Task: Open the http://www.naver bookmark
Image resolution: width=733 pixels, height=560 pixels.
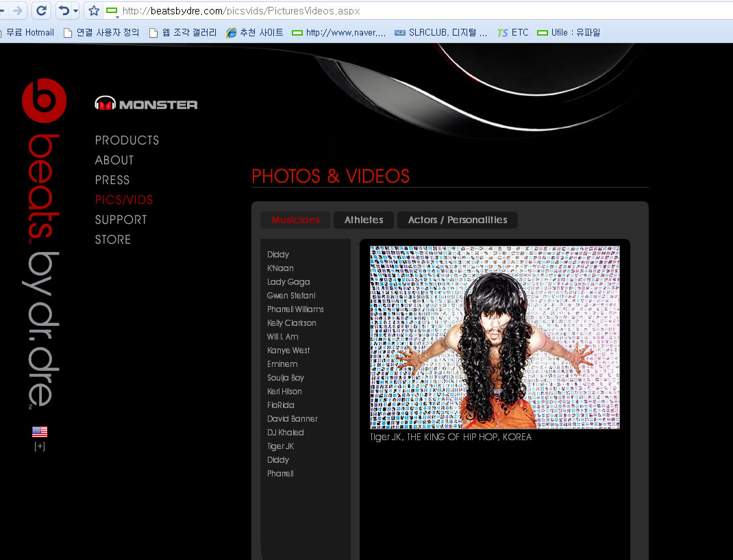Action: [x=339, y=32]
